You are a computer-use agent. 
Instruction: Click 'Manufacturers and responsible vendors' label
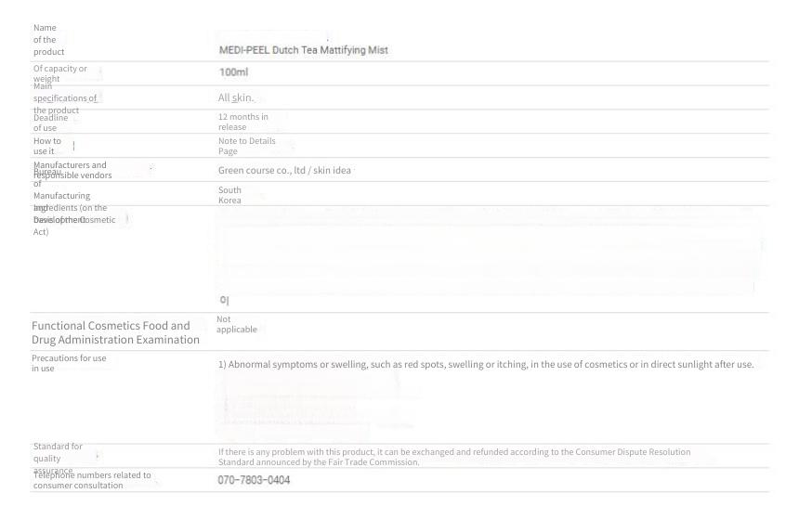[72, 170]
